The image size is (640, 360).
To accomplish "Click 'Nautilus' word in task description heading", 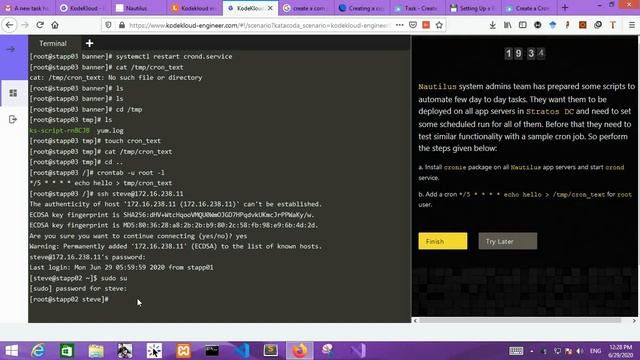I will click(437, 87).
